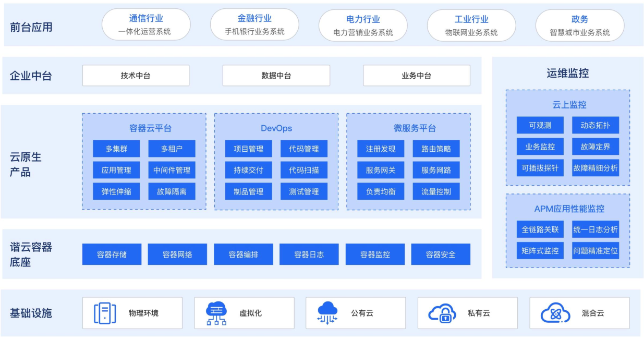Open the 多集群 module in 容器云平台
The image size is (644, 340).
point(116,148)
